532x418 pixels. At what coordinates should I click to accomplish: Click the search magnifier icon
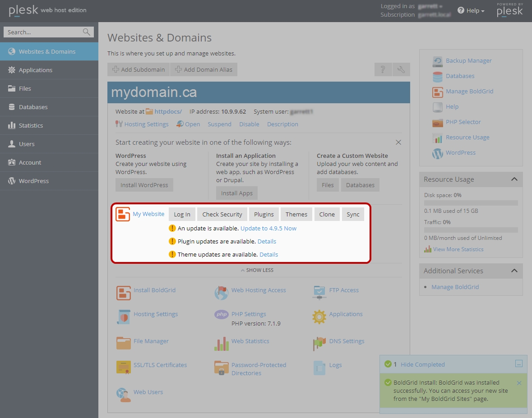coord(87,32)
